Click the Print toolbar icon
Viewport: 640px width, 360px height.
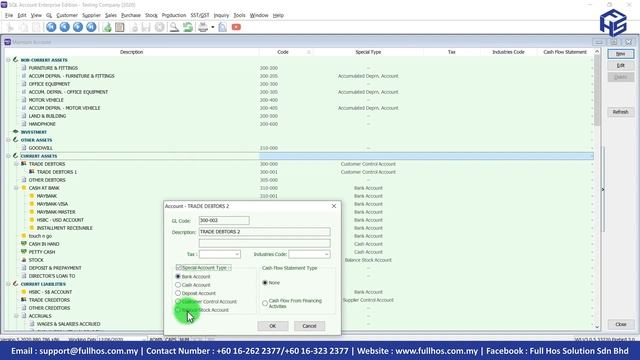203,27
